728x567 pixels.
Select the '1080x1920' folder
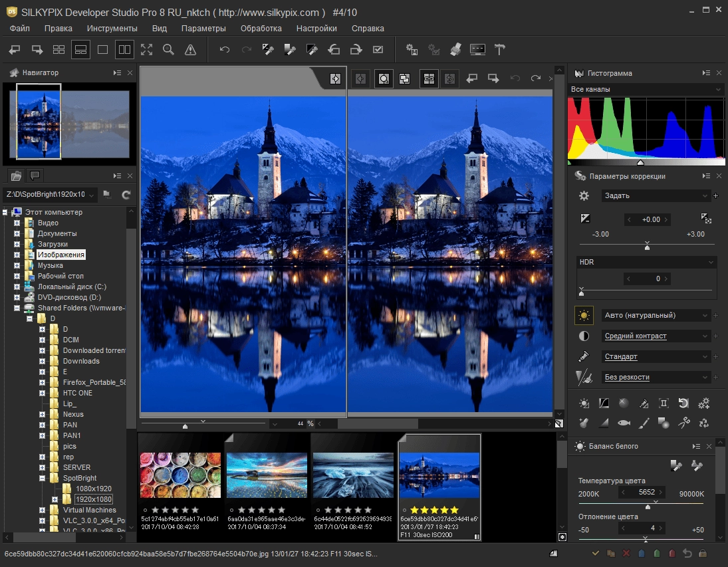tap(94, 489)
